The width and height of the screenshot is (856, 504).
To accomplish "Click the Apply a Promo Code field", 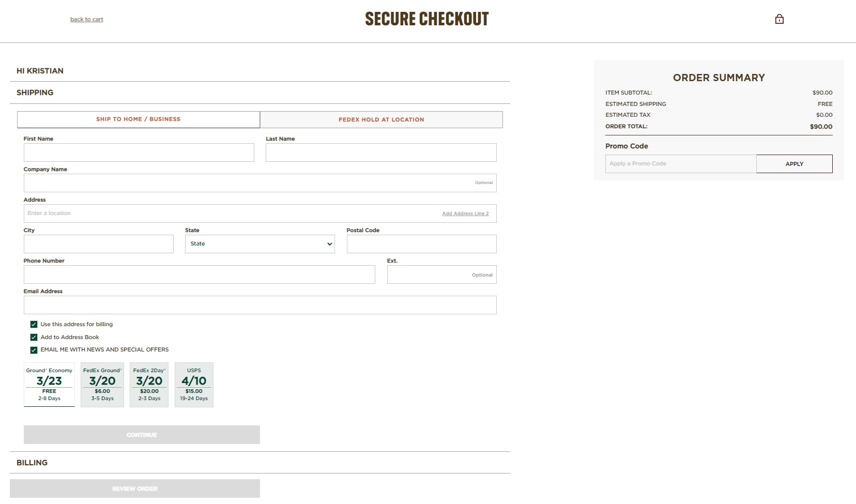I will [x=680, y=163].
